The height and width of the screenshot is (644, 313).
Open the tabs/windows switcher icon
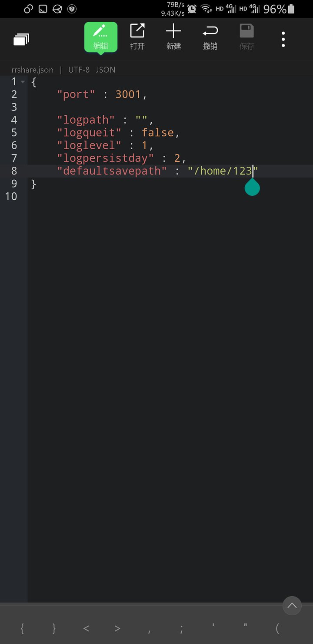[21, 40]
